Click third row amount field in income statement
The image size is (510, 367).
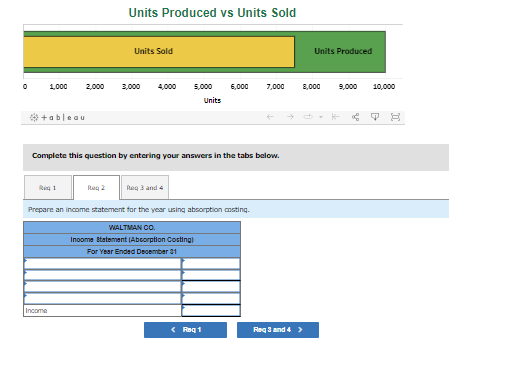[211, 287]
